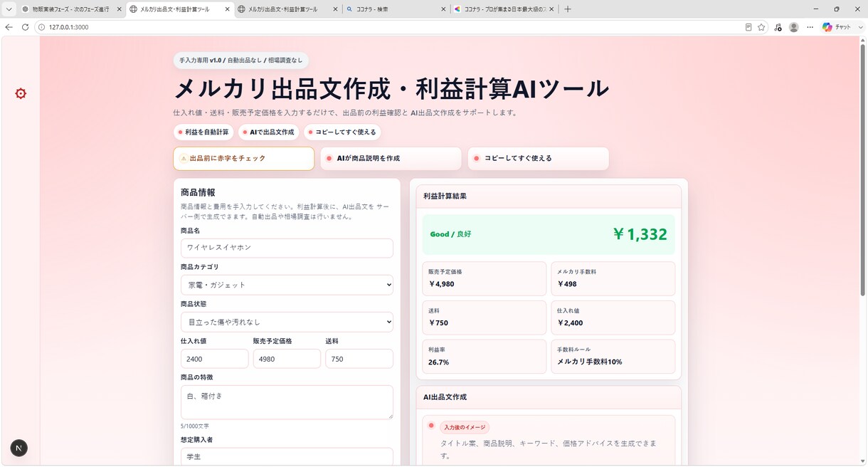This screenshot has height=467, width=868.
Task: Close the active メルカリ出品文 tab
Action: click(x=227, y=9)
